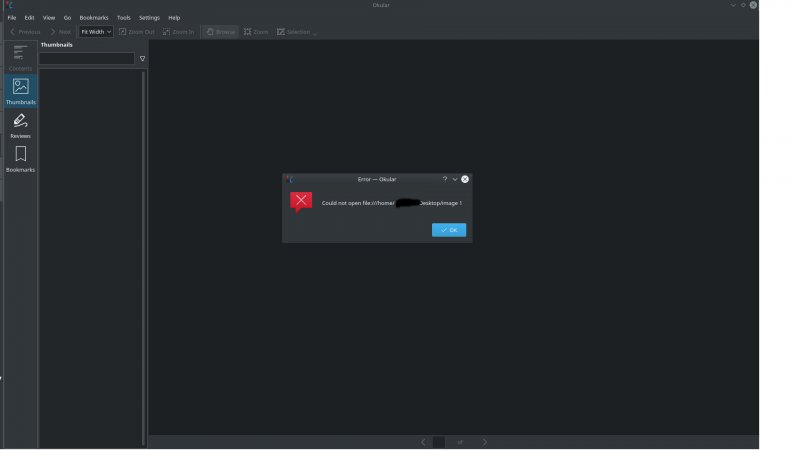Click the Thumbnails panel heading
Screen dimensions: 800x450
[57, 45]
